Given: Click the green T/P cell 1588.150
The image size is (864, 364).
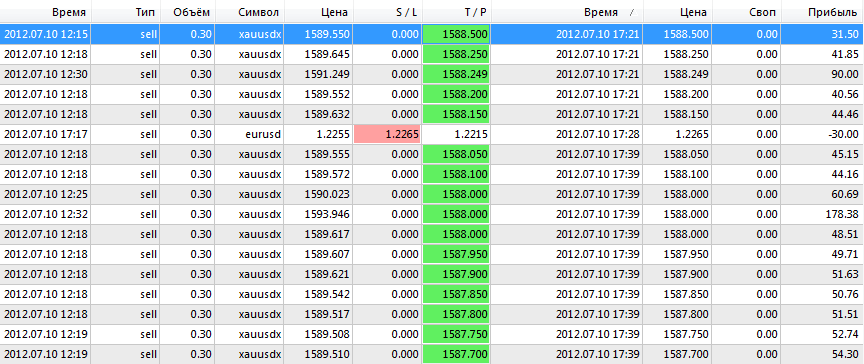Looking at the screenshot, I should [x=456, y=115].
